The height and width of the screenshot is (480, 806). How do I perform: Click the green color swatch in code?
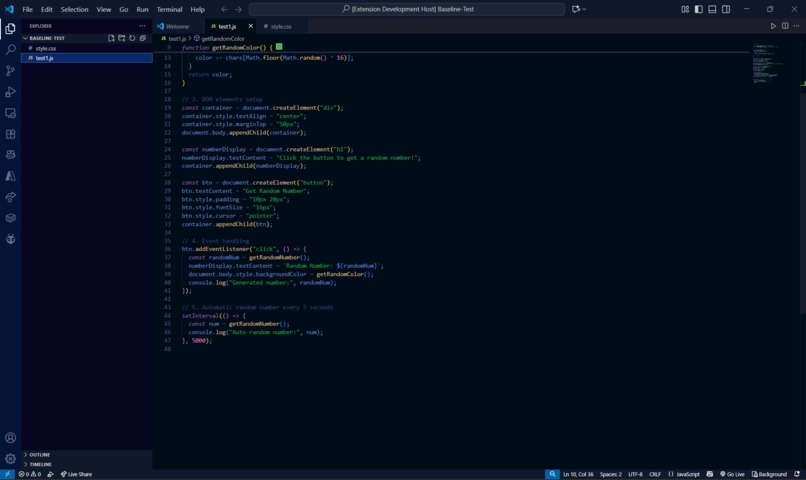click(x=279, y=47)
